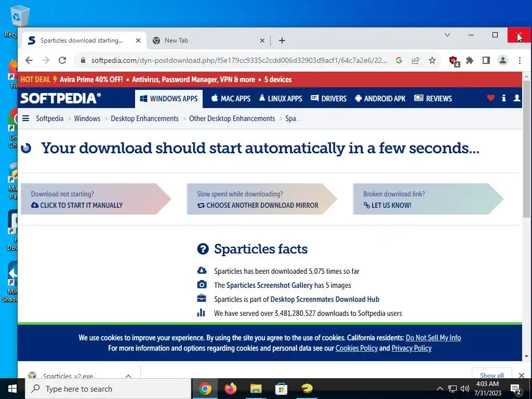Switch to the Sparticles download tab

[82, 41]
